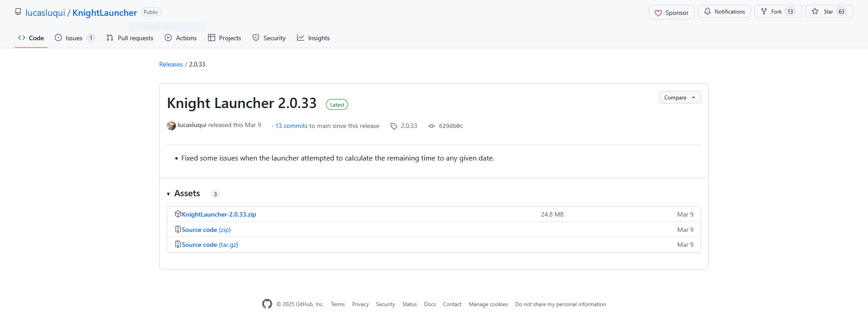Open the Code tab

(x=31, y=38)
